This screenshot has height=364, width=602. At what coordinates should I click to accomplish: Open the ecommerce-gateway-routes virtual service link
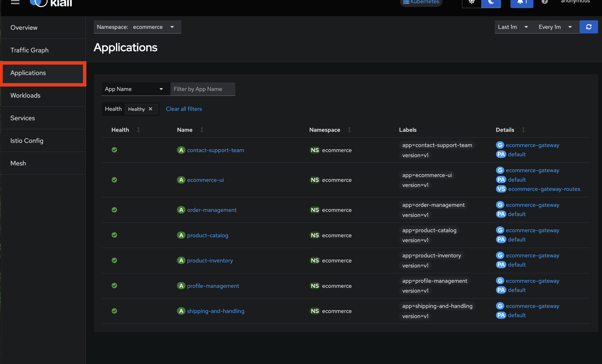tap(544, 189)
